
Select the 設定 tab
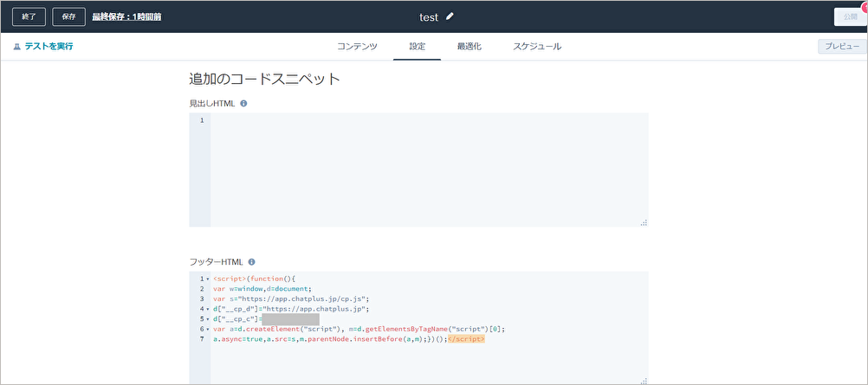tap(418, 47)
